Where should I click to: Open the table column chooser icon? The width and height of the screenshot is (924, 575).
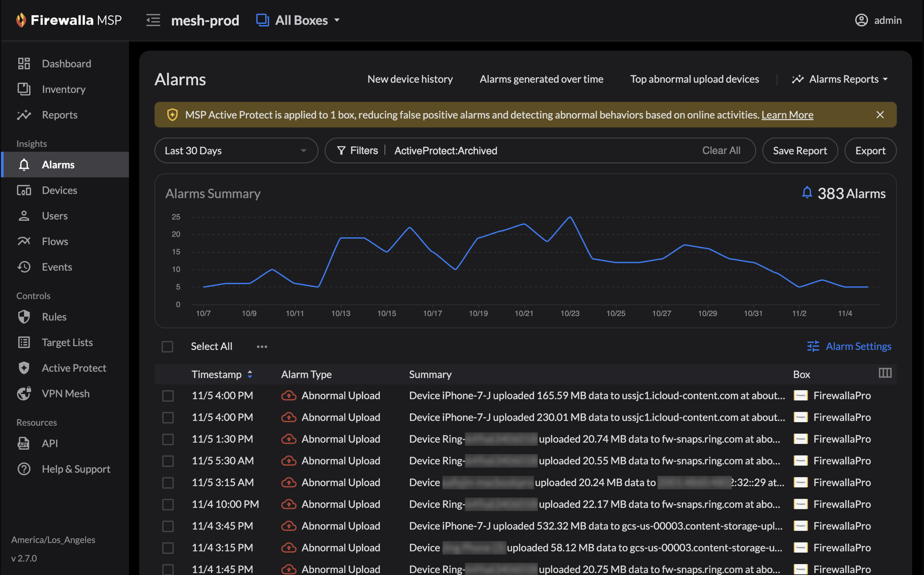[885, 373]
